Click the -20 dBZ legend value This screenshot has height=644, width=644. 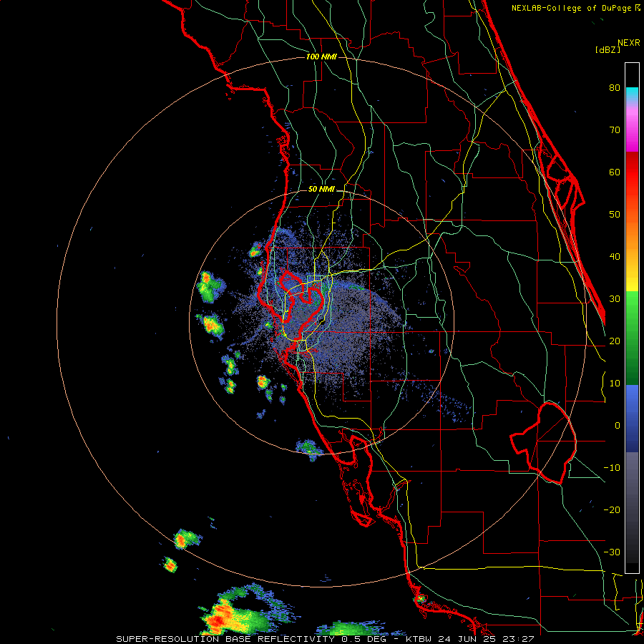612,509
